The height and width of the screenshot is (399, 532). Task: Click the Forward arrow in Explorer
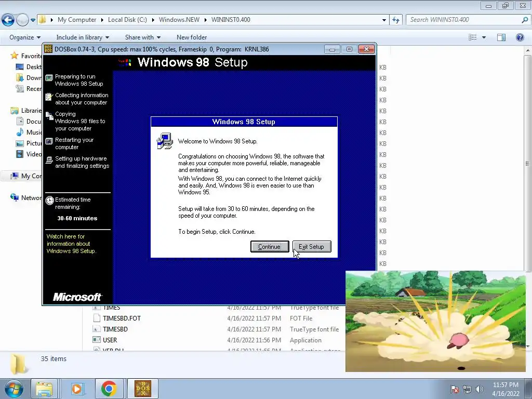point(22,20)
